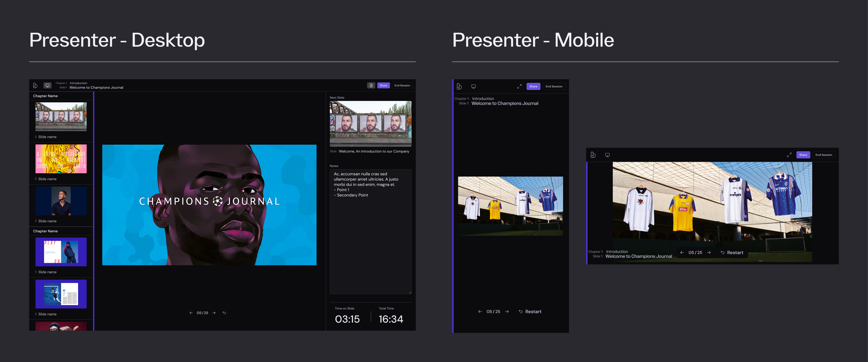
Task: Restart presentation using desktop restart icon
Action: pyautogui.click(x=224, y=313)
